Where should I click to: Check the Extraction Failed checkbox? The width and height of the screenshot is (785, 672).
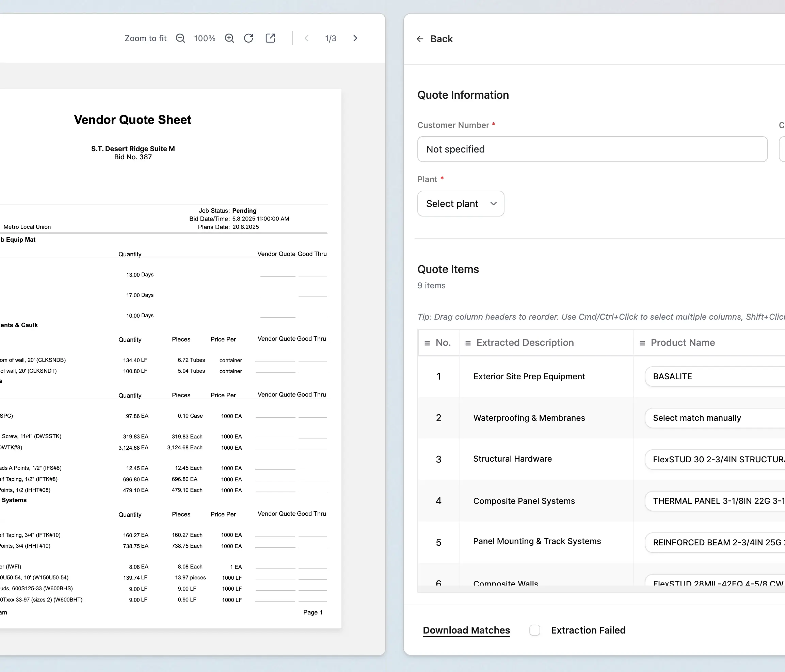click(x=534, y=630)
